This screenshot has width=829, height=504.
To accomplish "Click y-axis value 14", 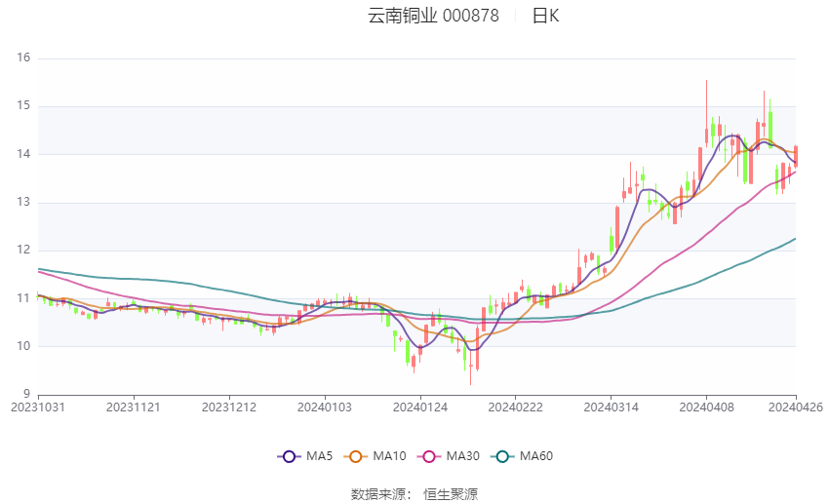I will 23,154.
